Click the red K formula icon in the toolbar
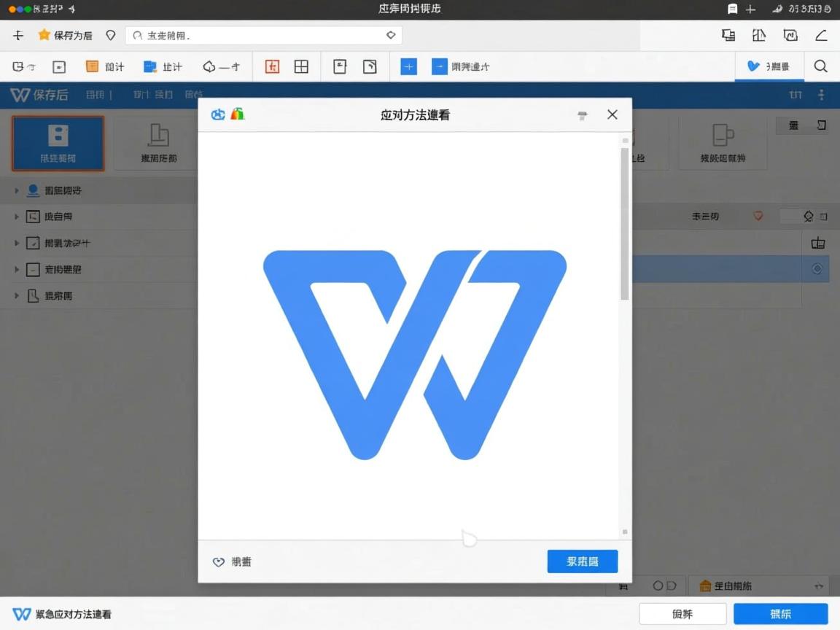This screenshot has width=840, height=630. [x=272, y=66]
